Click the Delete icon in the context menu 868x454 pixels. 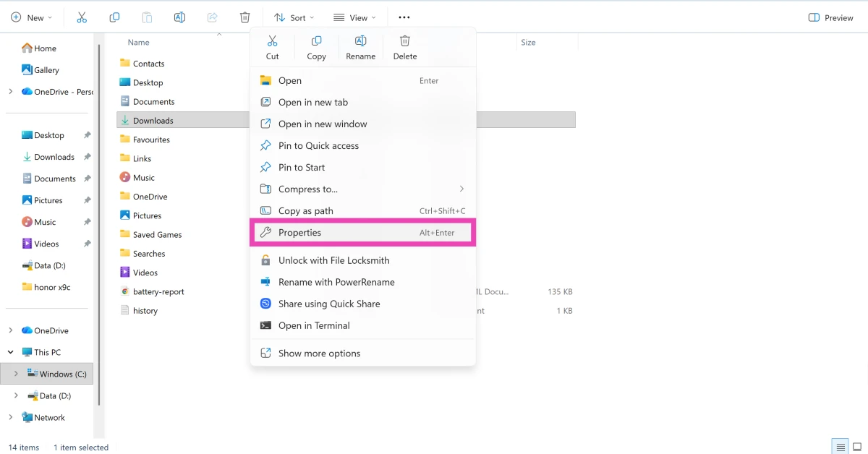404,46
